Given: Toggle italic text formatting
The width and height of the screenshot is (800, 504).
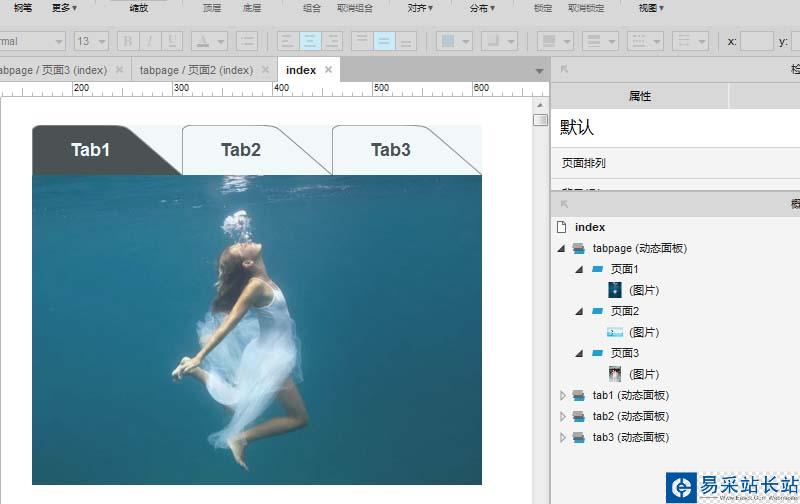Looking at the screenshot, I should [150, 41].
